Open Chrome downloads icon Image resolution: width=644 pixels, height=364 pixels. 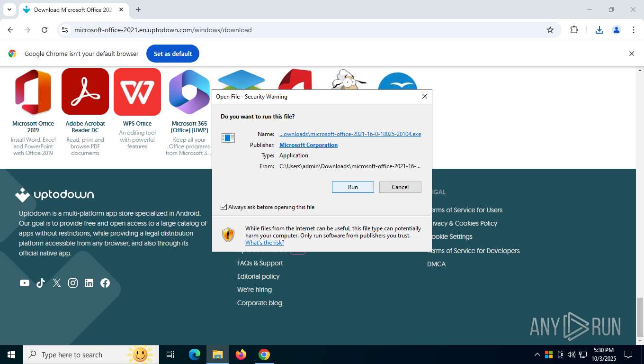(599, 30)
